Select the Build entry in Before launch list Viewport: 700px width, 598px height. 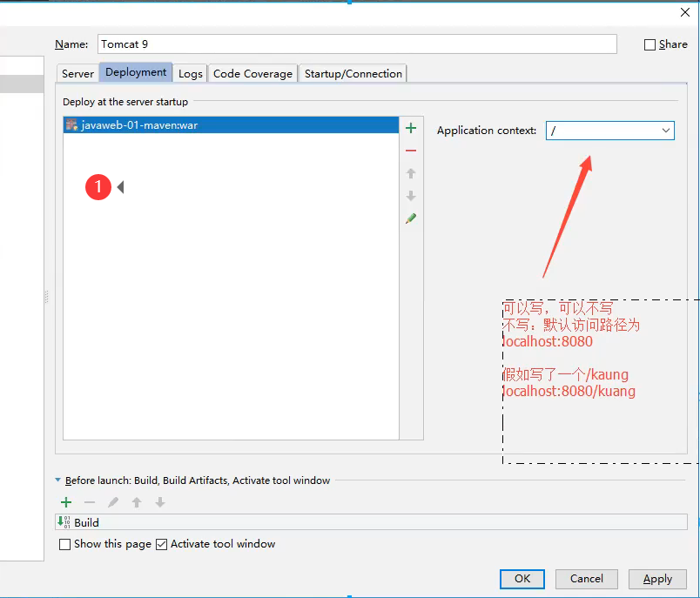[371, 522]
